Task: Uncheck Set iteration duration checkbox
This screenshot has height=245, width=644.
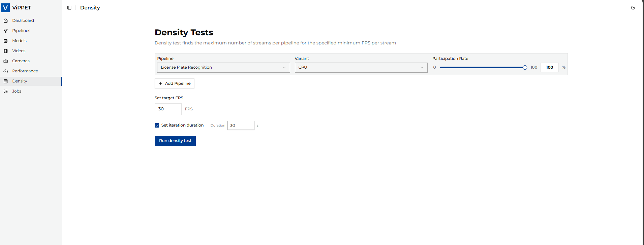Action: 157,125
